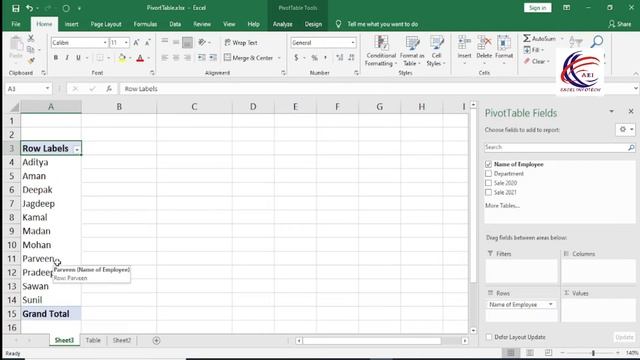Open Name of Employee dropdown in Rows area
The width and height of the screenshot is (640, 360).
[550, 304]
